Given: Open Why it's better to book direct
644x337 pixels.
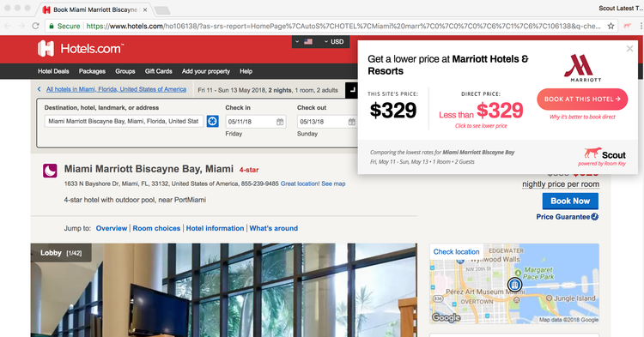Looking at the screenshot, I should click(x=582, y=117).
